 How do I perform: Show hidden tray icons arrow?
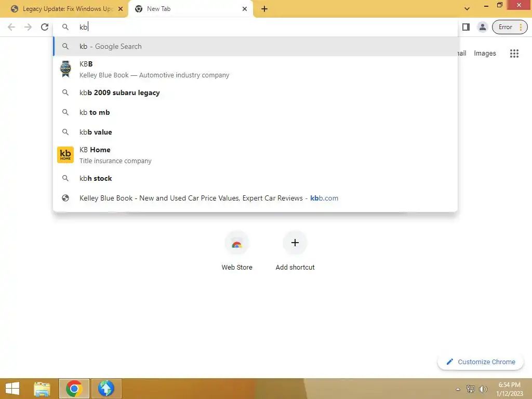pyautogui.click(x=458, y=389)
